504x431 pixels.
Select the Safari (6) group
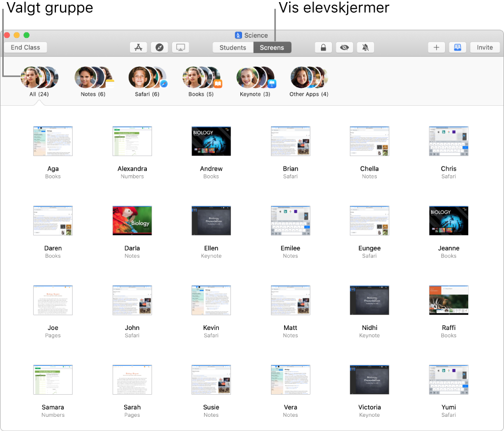point(147,82)
